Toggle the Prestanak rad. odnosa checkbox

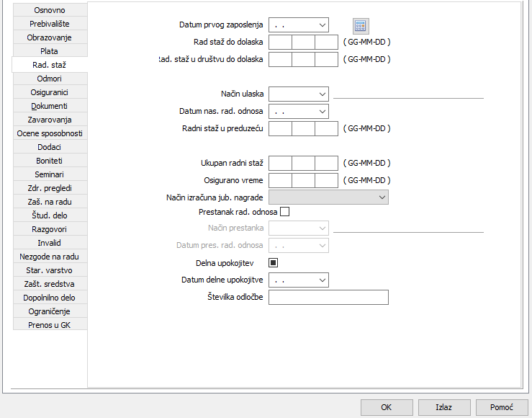coord(284,212)
